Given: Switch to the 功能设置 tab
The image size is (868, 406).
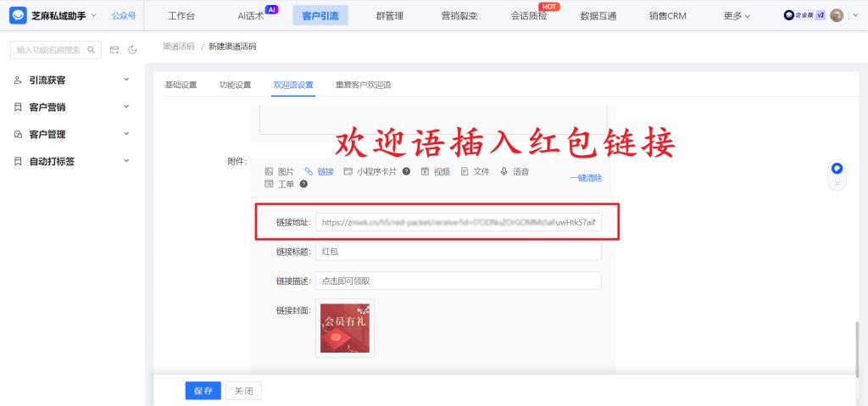Looking at the screenshot, I should click(x=236, y=85).
